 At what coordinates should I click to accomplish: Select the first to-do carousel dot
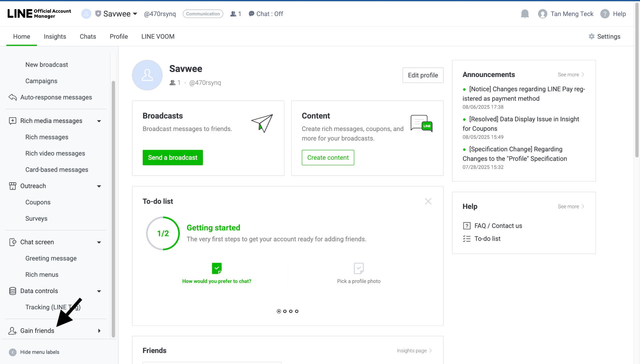[x=279, y=311]
